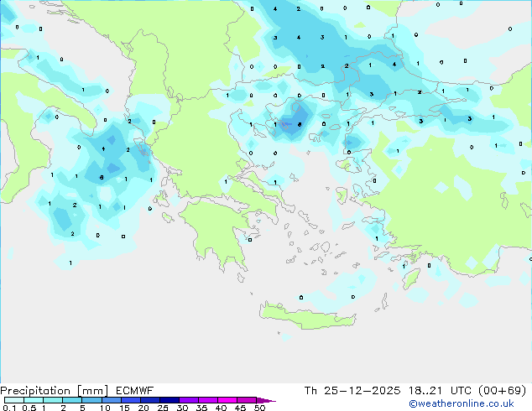The image size is (532, 411).
Task: Choose the 10–15 mm blue legend swatch
Action: pos(111,400)
